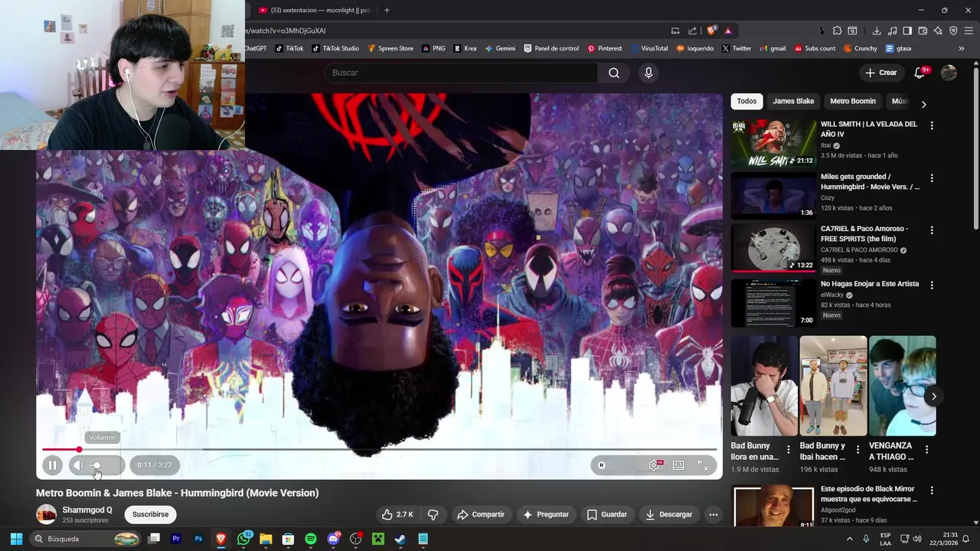Open the account avatar menu
Viewport: 980px width, 551px height.
click(949, 73)
